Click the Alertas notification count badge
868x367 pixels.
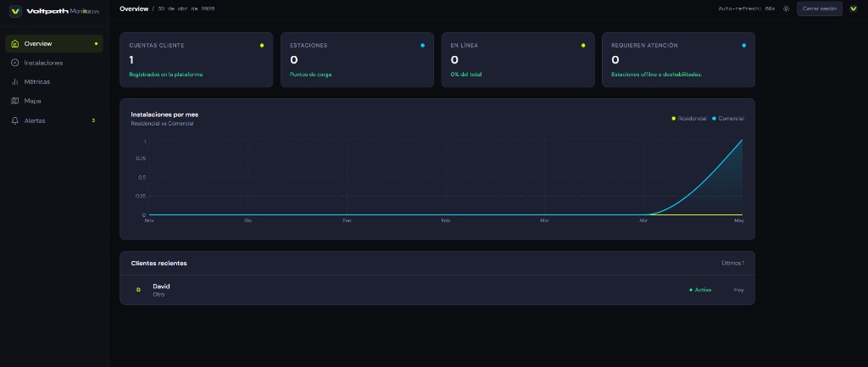[93, 120]
